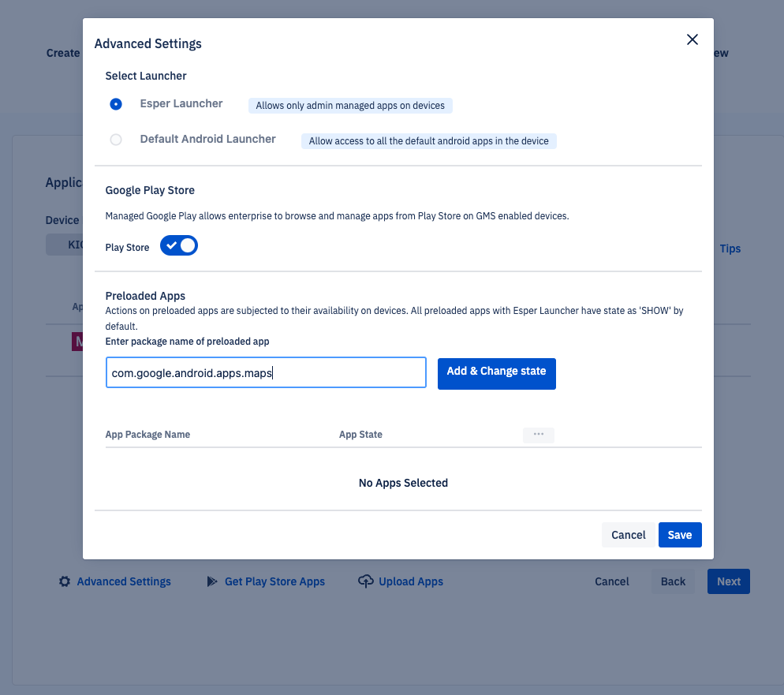Save the advanced settings
The image size is (784, 695).
[680, 535]
